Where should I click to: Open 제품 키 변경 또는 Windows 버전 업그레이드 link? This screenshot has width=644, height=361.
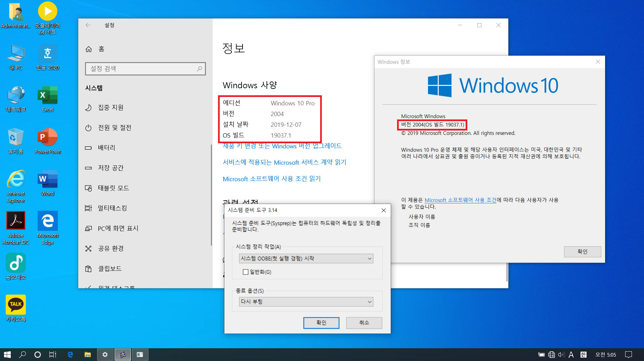click(x=282, y=146)
